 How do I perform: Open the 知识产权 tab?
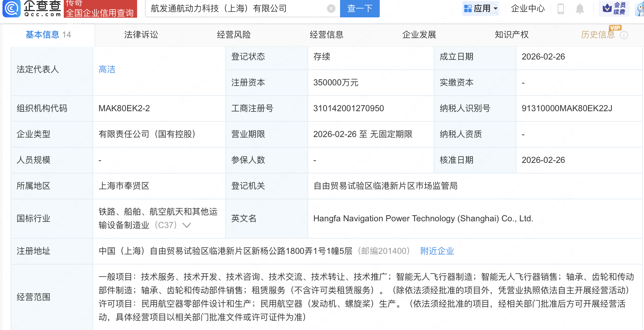coord(512,35)
